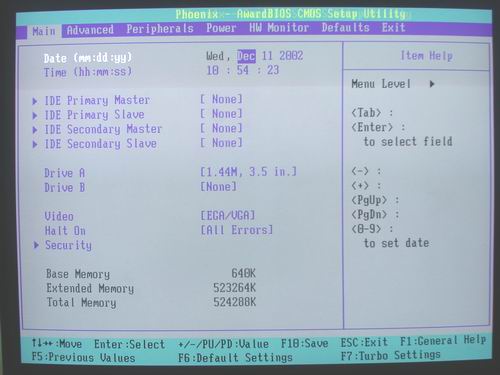Select the Date (mm:dd:yy) label

(88, 58)
